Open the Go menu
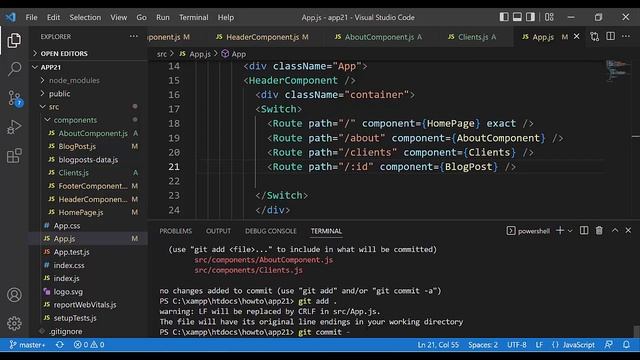 coord(141,17)
